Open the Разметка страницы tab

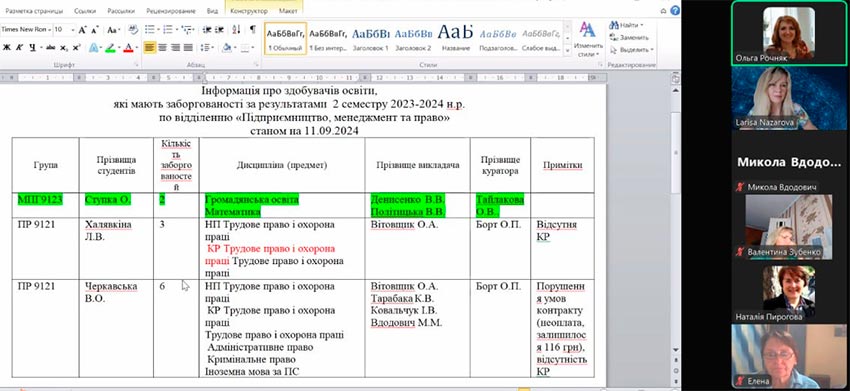tap(34, 11)
